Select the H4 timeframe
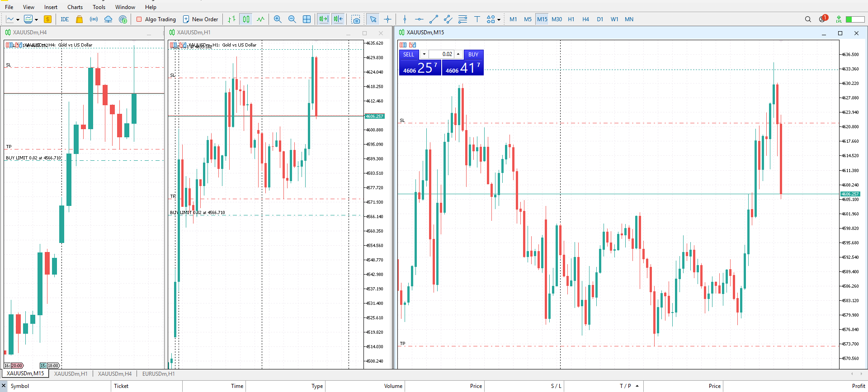Viewport: 868px width, 392px height. coord(585,19)
